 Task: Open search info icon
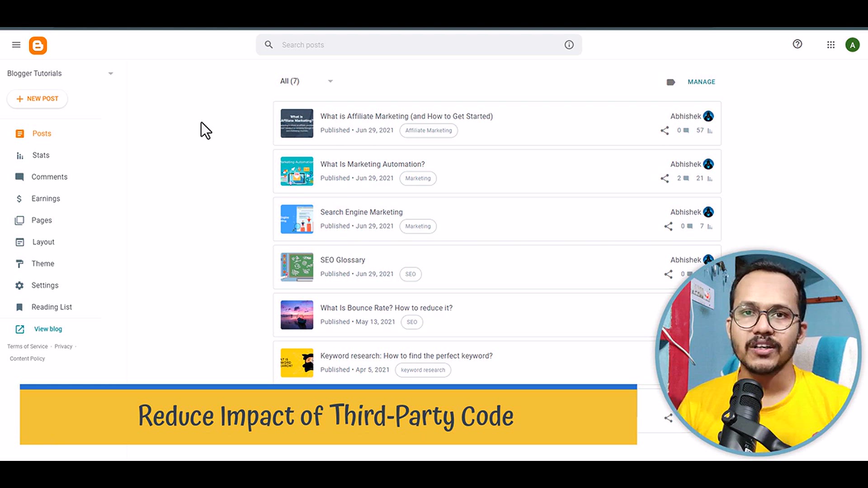point(569,45)
